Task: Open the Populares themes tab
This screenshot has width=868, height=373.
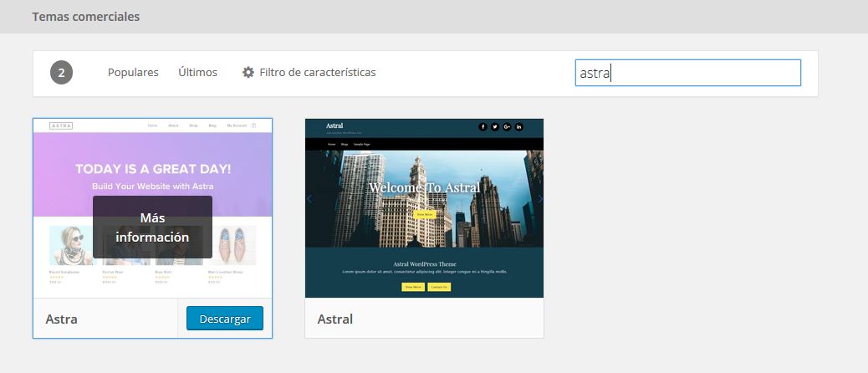Action: (x=133, y=73)
